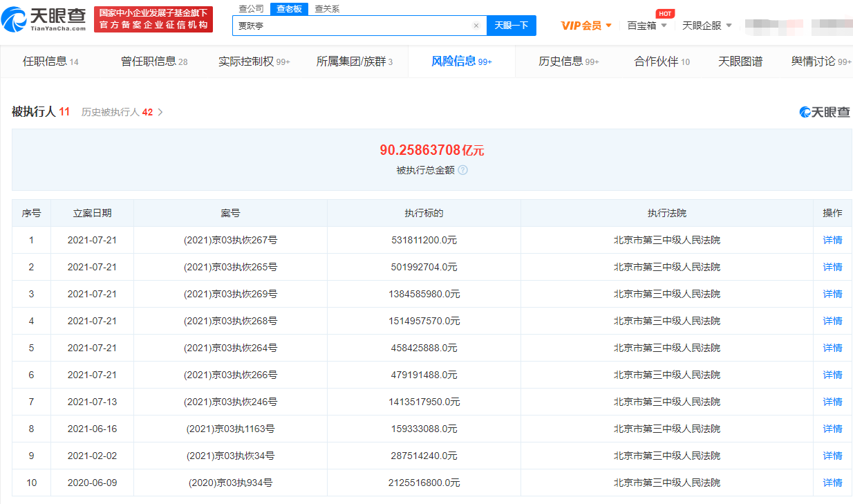Open 详情 for case 京03执恢264号
Image resolution: width=853 pixels, height=504 pixels.
[x=832, y=348]
